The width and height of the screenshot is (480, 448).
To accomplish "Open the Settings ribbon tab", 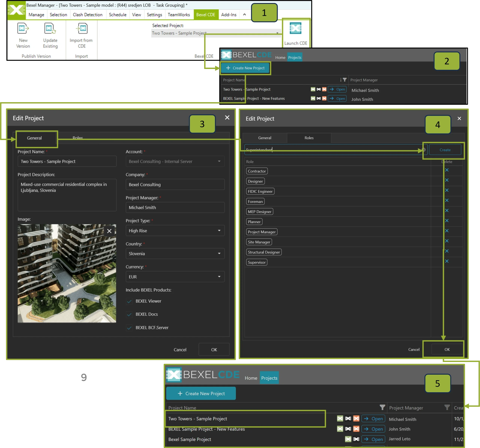I will pos(154,15).
